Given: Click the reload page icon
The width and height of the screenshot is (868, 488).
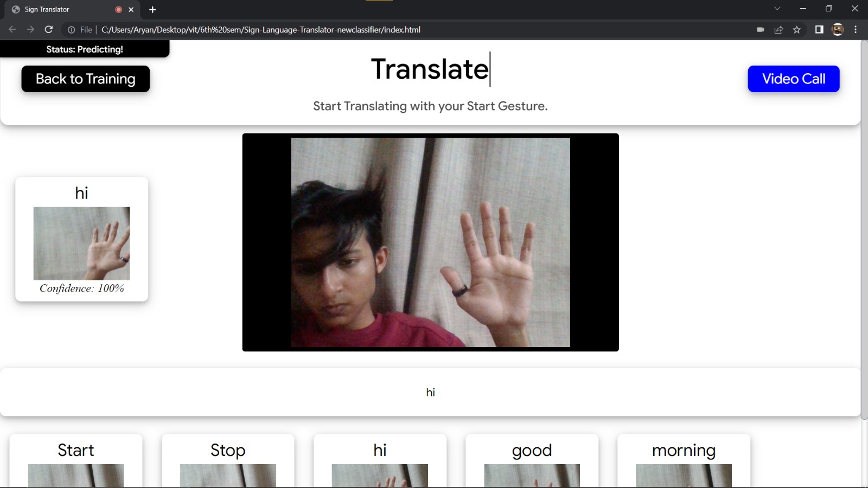Looking at the screenshot, I should (x=50, y=30).
